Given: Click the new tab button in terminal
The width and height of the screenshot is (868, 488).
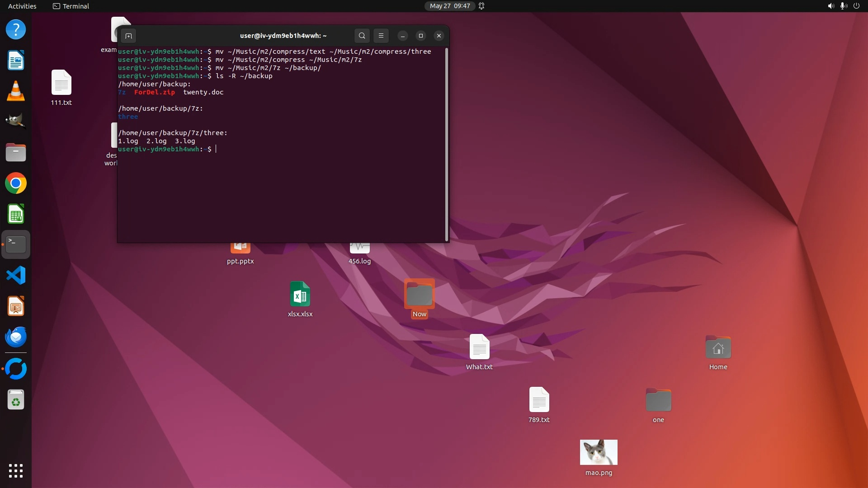Looking at the screenshot, I should [128, 36].
